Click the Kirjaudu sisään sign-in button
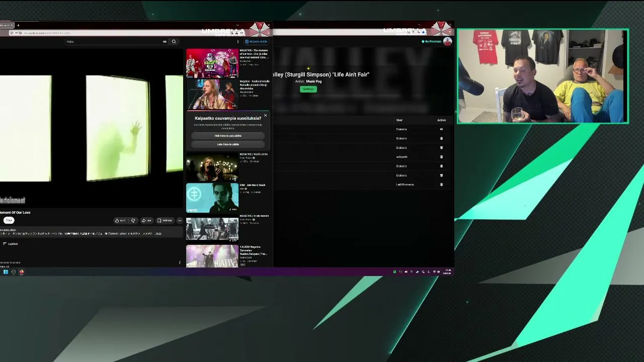644x362 pixels. pos(257,42)
